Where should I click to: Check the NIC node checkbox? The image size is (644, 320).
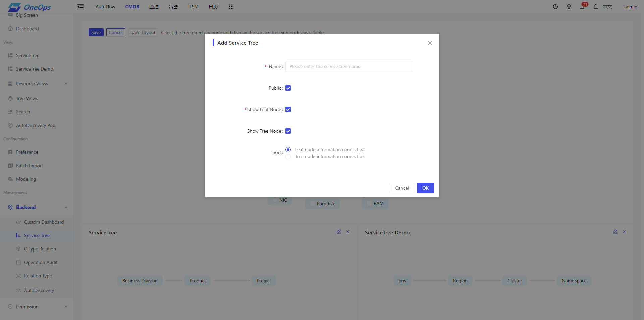point(275,200)
